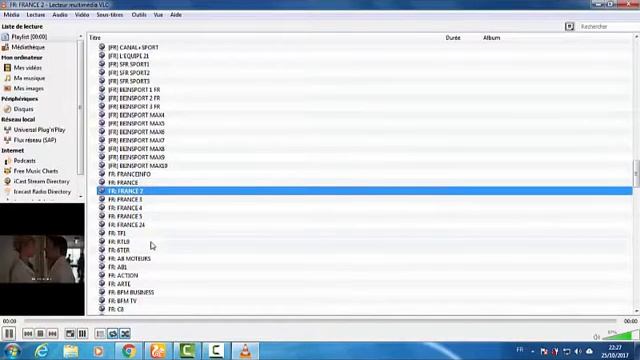Select highlighted FR: FRANCE 2 row
The width and height of the screenshot is (640, 360).
click(x=364, y=191)
